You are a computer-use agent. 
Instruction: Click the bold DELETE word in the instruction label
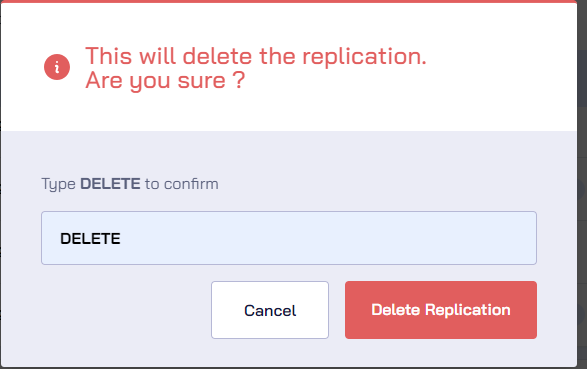tap(110, 184)
